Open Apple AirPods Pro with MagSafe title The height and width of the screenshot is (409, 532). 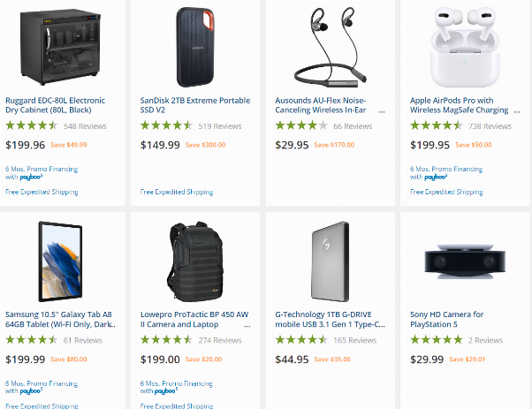click(459, 105)
